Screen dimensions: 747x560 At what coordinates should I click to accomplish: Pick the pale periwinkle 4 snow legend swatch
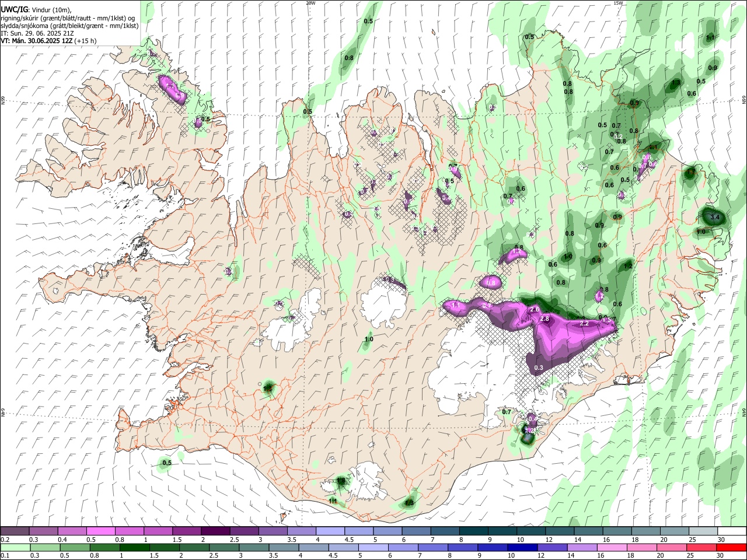330,531
